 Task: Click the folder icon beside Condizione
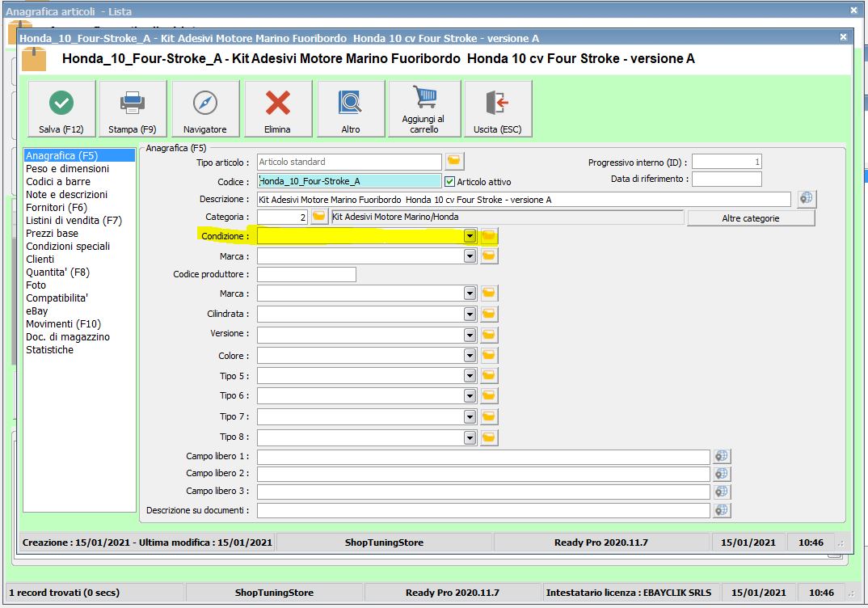tap(489, 236)
